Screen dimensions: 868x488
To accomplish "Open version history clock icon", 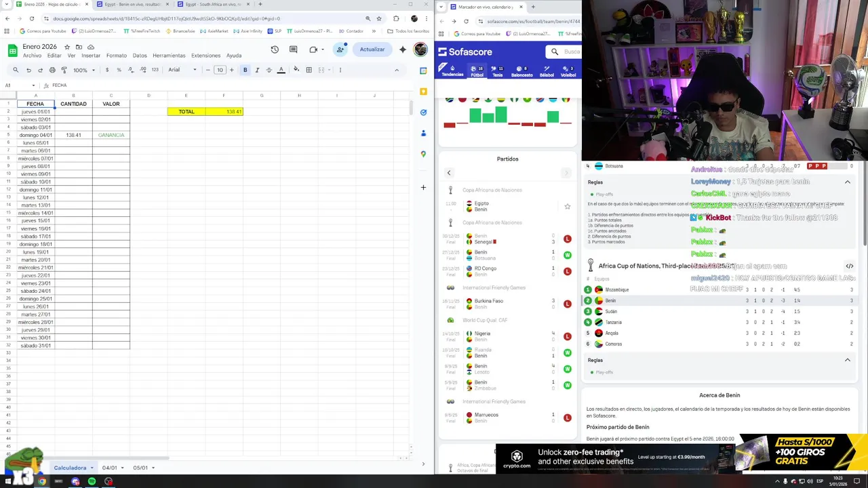I will 275,49.
